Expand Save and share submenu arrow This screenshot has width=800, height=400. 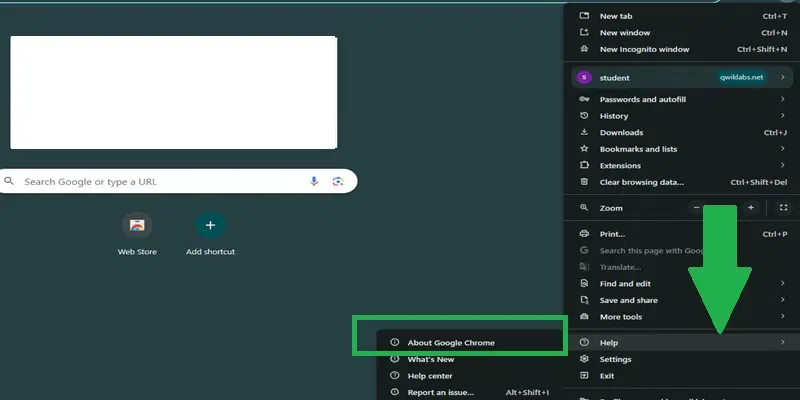click(783, 300)
